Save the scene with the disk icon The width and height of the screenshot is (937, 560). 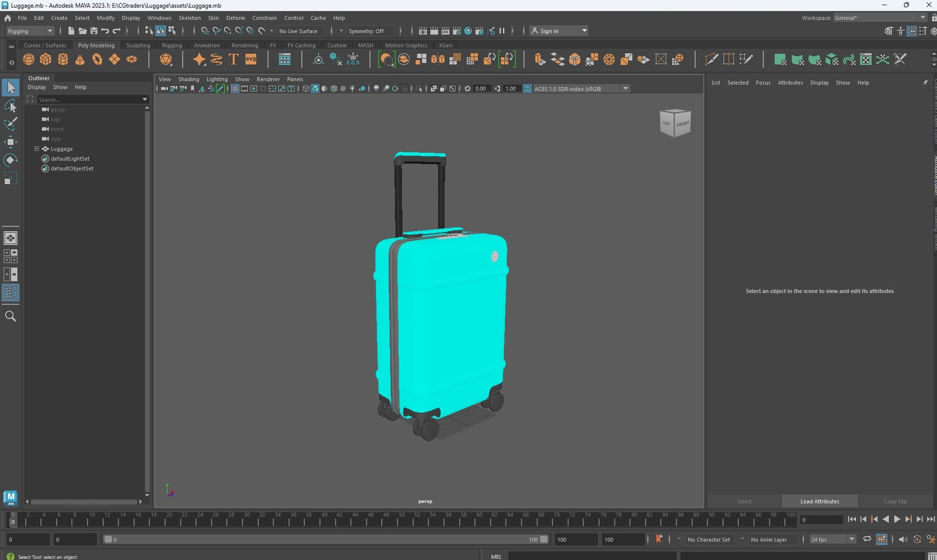click(x=94, y=31)
